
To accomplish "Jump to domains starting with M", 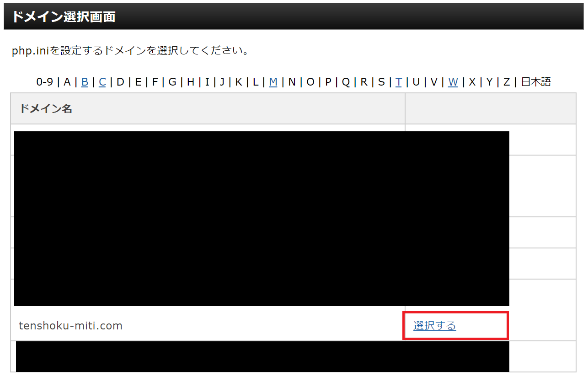I will click(273, 82).
